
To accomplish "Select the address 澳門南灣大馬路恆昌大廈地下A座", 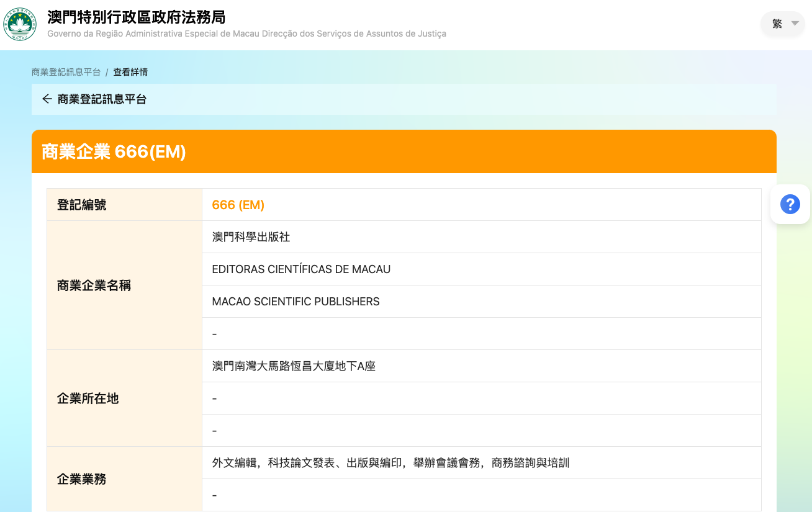I will click(294, 366).
